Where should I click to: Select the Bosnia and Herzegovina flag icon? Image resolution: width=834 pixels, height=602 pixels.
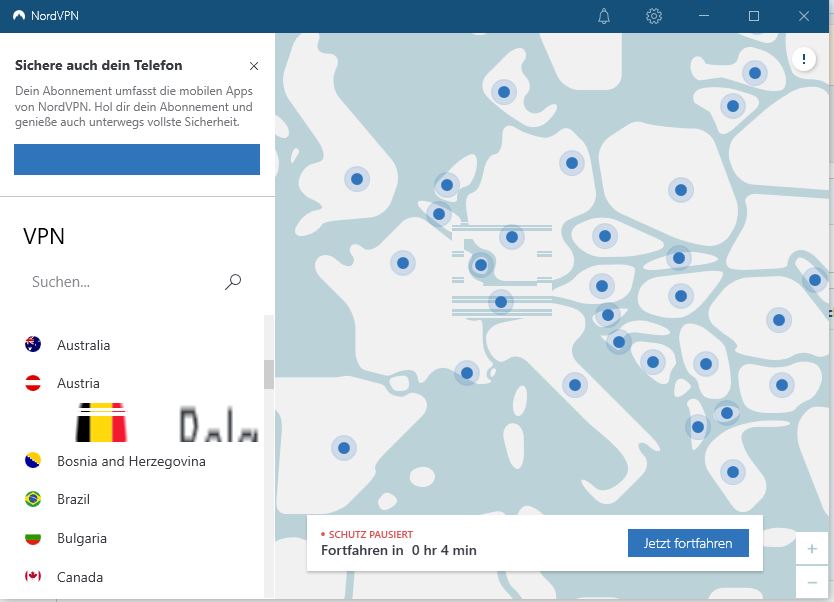click(33, 461)
